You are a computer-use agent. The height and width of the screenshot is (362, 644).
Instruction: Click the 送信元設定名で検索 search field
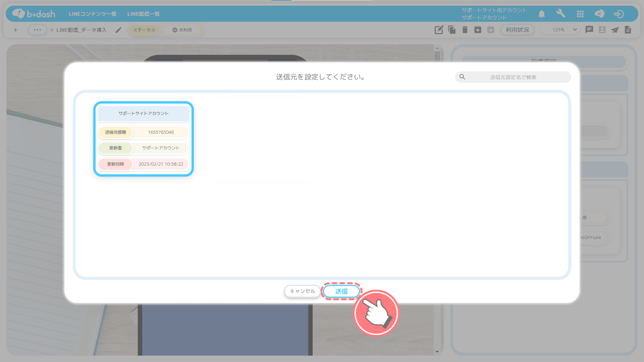(513, 77)
